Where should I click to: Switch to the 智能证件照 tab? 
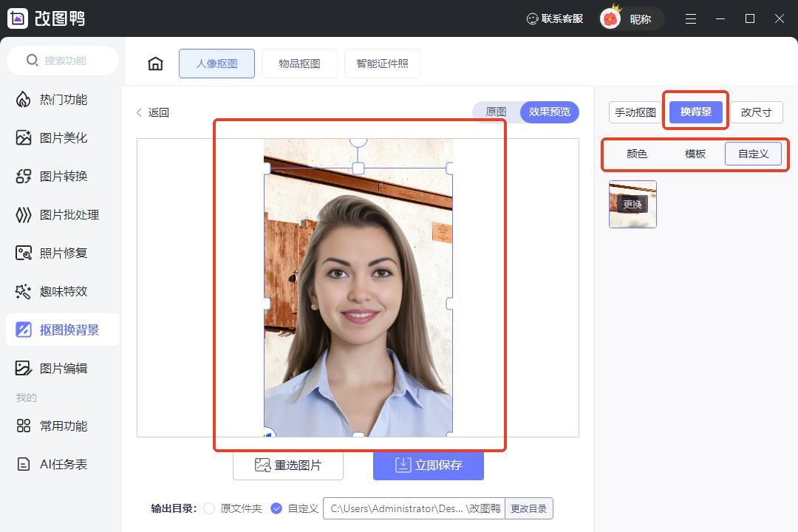[382, 64]
